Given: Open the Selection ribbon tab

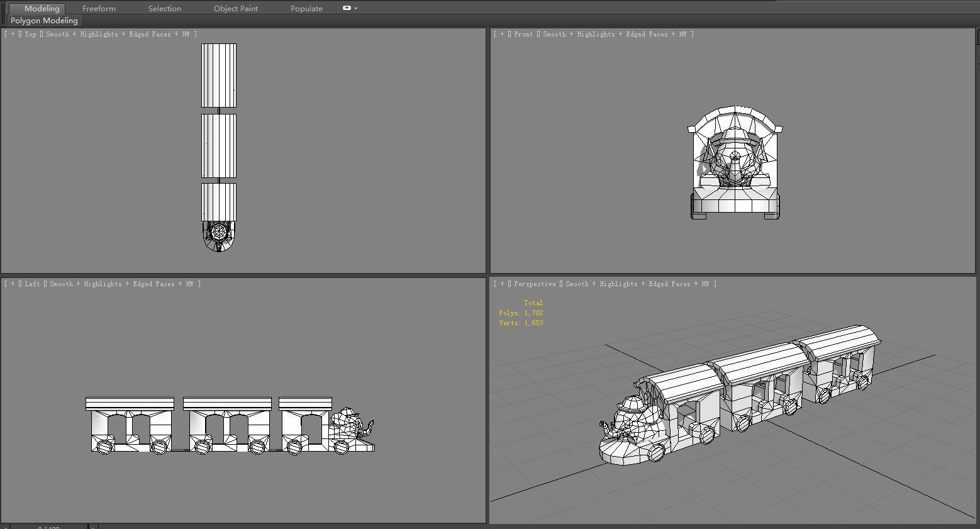Looking at the screenshot, I should click(x=165, y=8).
